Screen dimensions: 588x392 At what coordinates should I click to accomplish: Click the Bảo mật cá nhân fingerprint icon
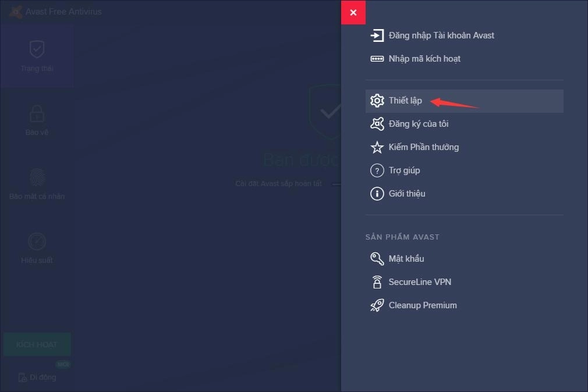[36, 177]
